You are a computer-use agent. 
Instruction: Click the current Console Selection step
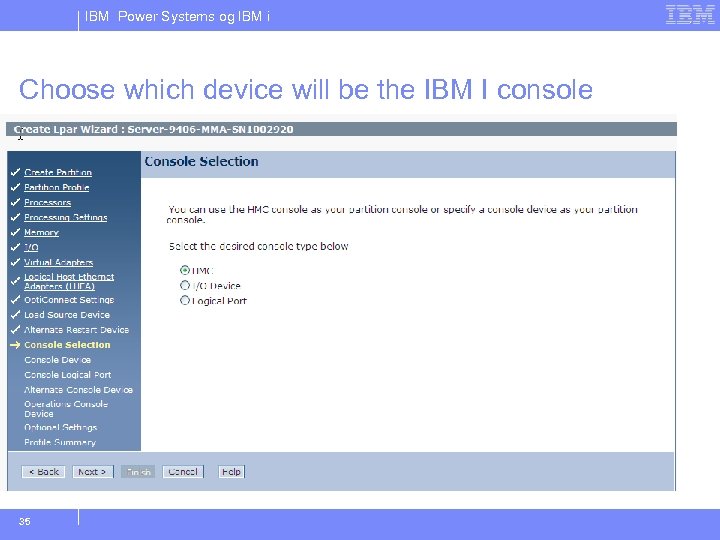tap(67, 345)
